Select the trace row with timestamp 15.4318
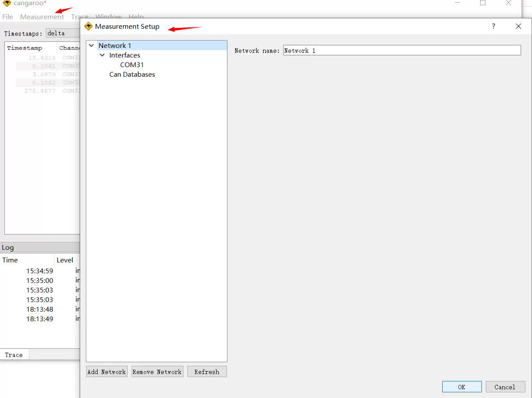The width and height of the screenshot is (532, 398). [x=43, y=58]
